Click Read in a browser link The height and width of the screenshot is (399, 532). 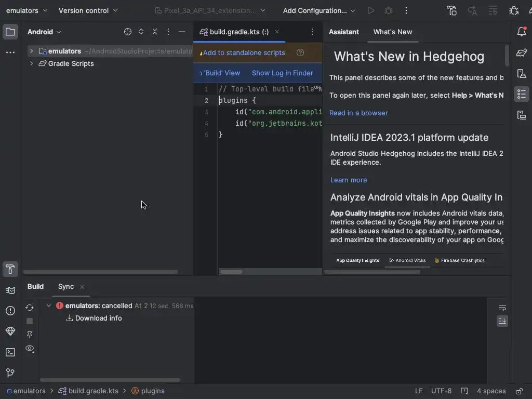[x=358, y=113]
